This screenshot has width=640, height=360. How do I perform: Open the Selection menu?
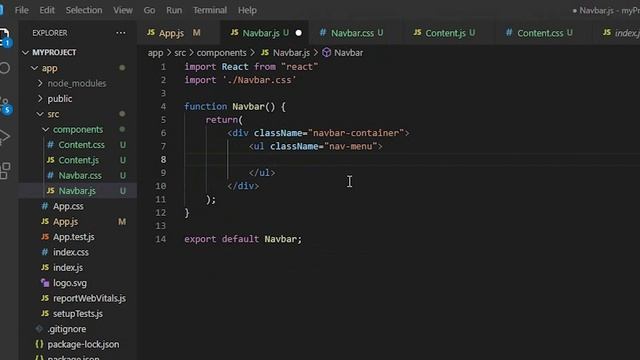(x=84, y=10)
